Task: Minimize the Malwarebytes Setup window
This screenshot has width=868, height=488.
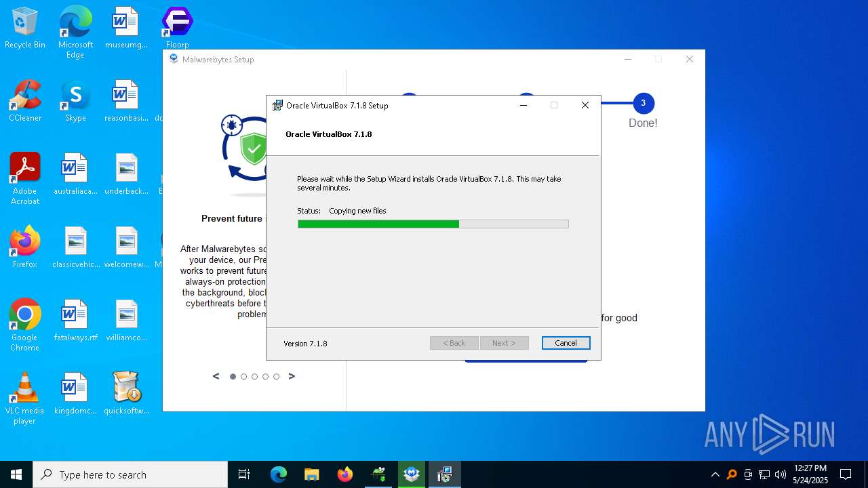Action: point(628,59)
